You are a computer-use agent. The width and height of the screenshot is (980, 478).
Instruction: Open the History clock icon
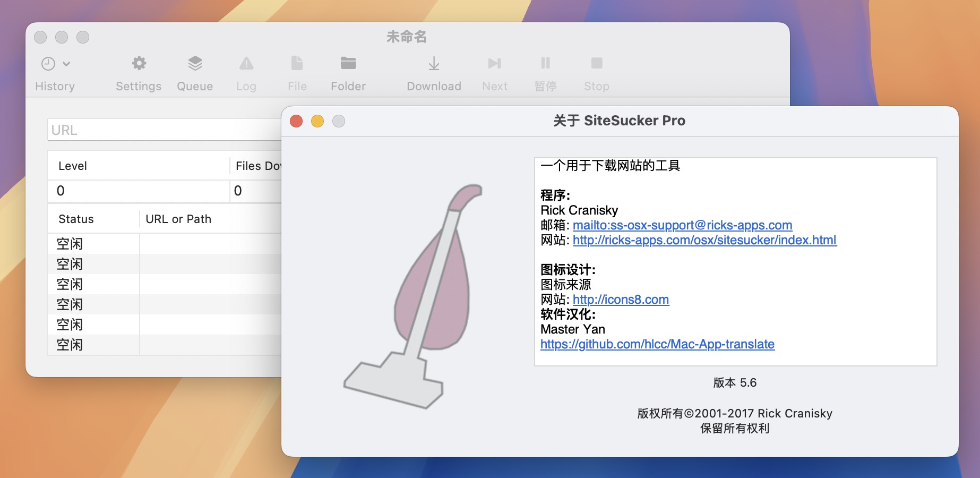click(x=48, y=64)
